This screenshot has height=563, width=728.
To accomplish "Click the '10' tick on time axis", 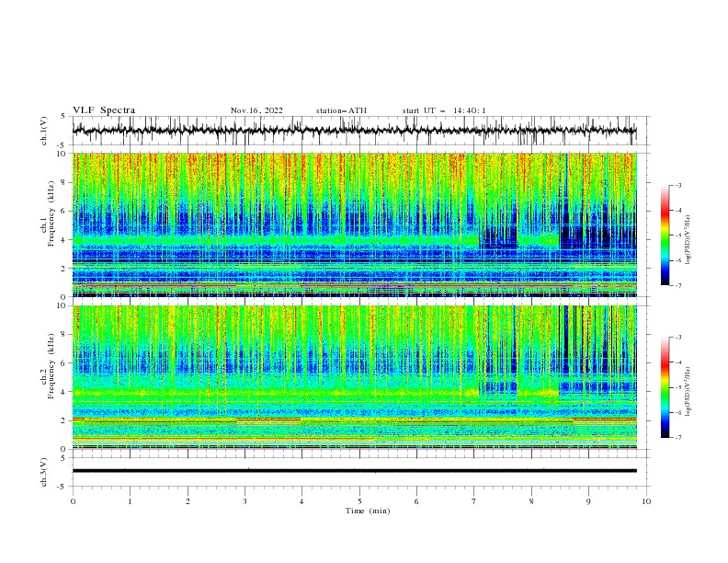I will coord(646,501).
